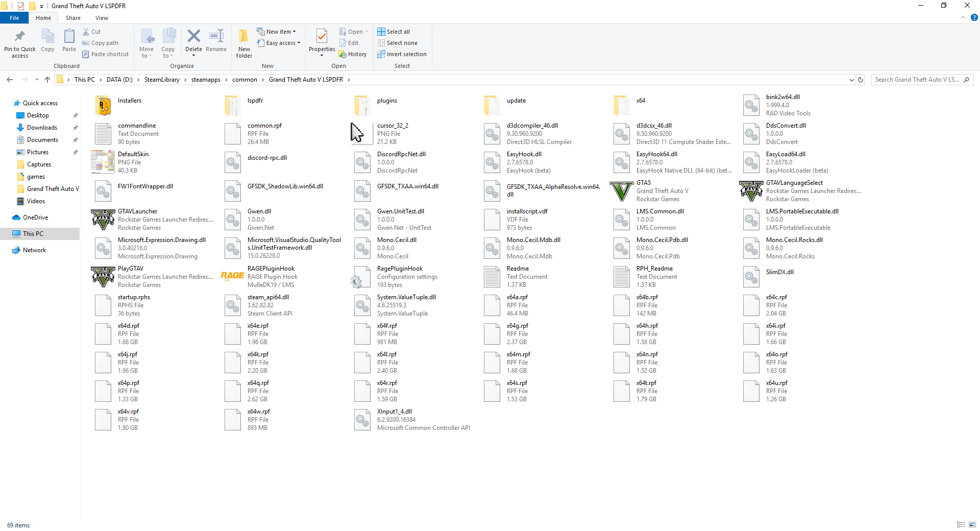The width and height of the screenshot is (980, 531).
Task: Refresh the current folder view
Action: [861, 80]
